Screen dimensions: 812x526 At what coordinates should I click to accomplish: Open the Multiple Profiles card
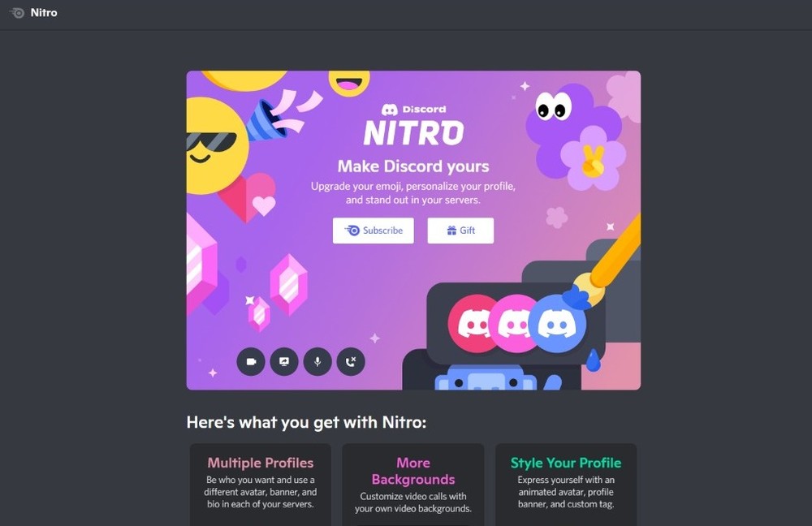[x=260, y=485]
